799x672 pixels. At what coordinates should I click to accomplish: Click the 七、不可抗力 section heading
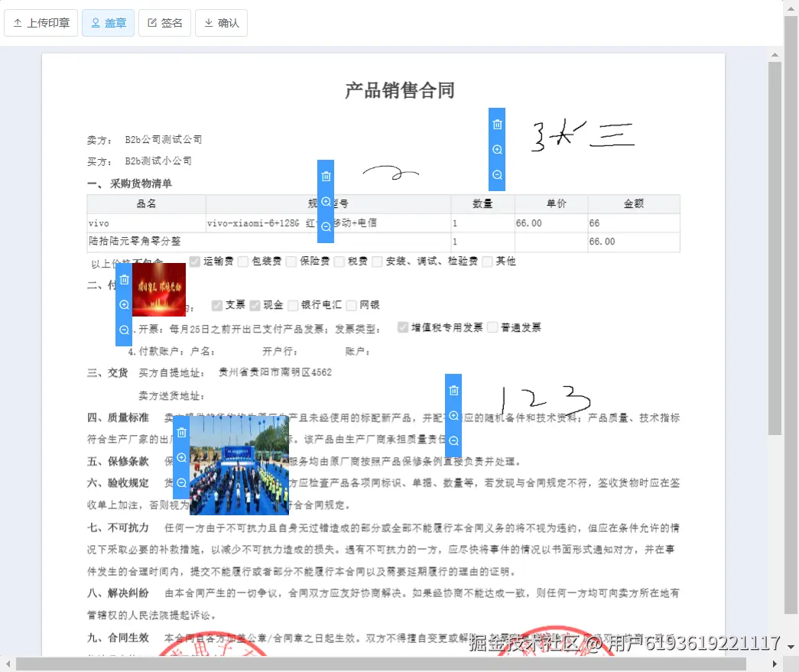pyautogui.click(x=118, y=528)
